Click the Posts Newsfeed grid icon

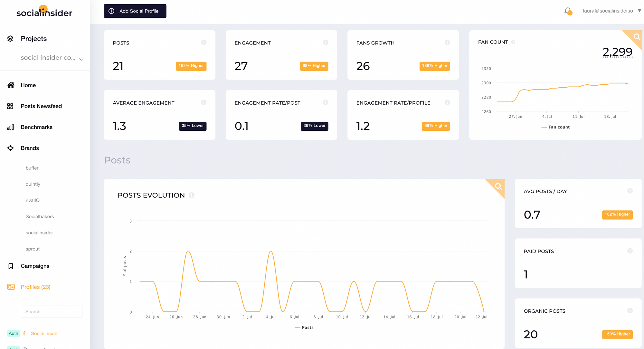click(10, 106)
